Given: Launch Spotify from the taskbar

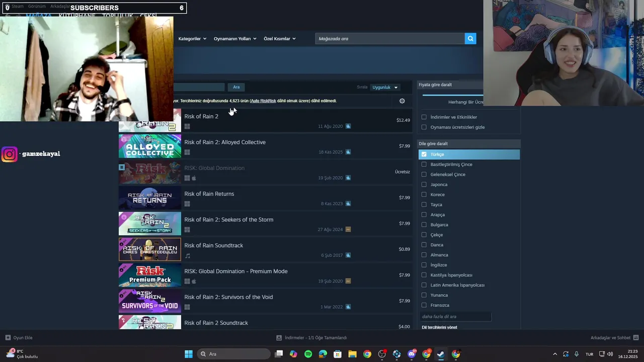Looking at the screenshot, I should coord(308,354).
